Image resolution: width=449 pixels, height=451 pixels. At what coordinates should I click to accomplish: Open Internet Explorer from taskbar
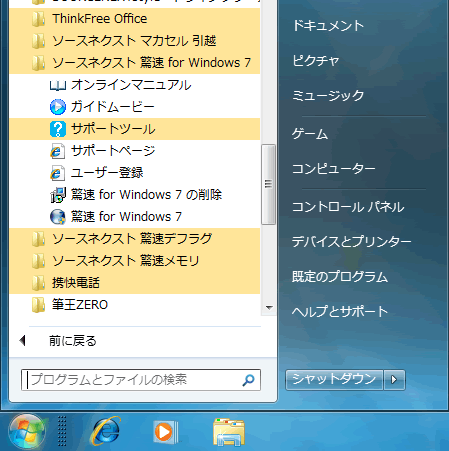[x=106, y=431]
